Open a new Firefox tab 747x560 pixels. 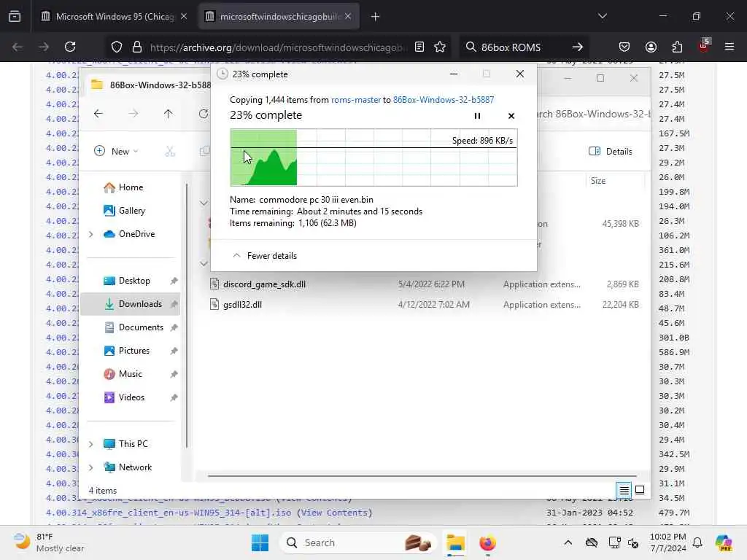[376, 17]
